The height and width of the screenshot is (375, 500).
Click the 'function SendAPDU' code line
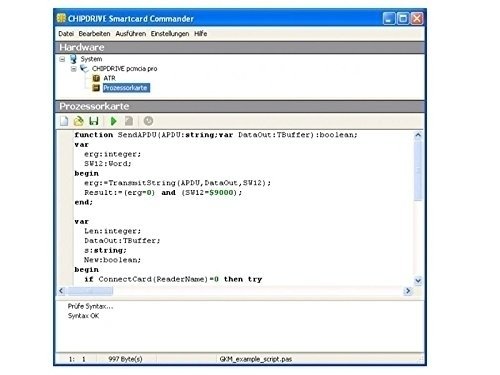tap(216, 135)
